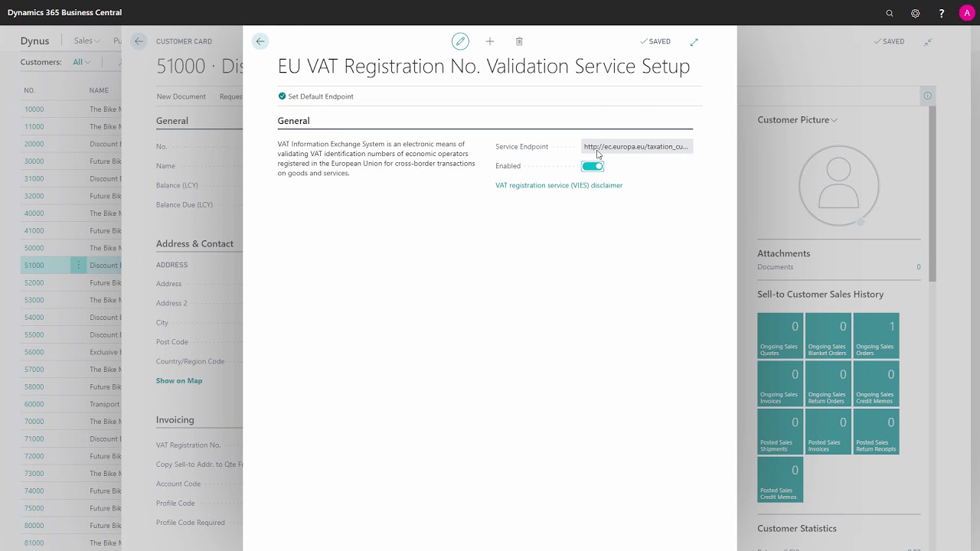Open the Sales menu in Dynus navigation
This screenshot has height=551, width=980.
[87, 41]
